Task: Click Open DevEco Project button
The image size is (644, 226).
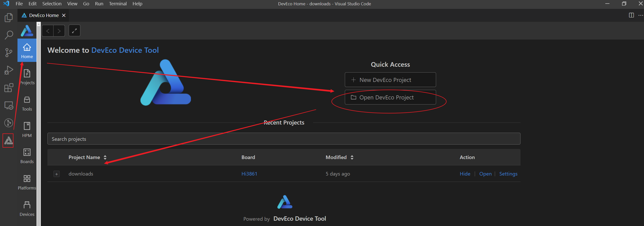Action: tap(390, 97)
